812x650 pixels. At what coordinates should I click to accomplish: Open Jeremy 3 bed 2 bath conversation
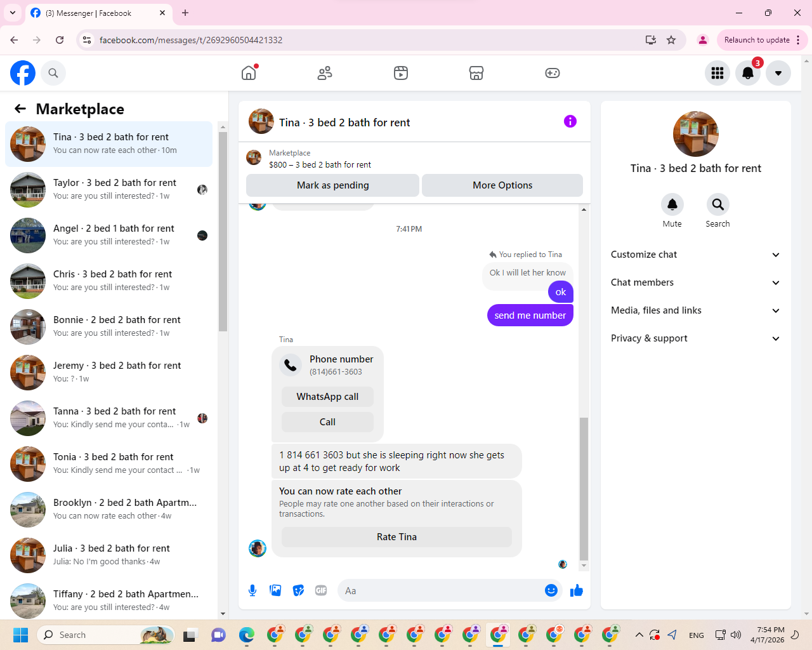[x=108, y=373]
